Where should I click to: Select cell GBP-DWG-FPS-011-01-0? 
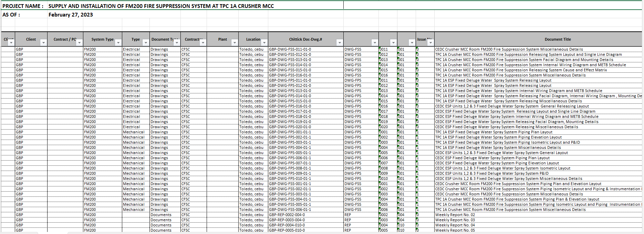point(306,80)
